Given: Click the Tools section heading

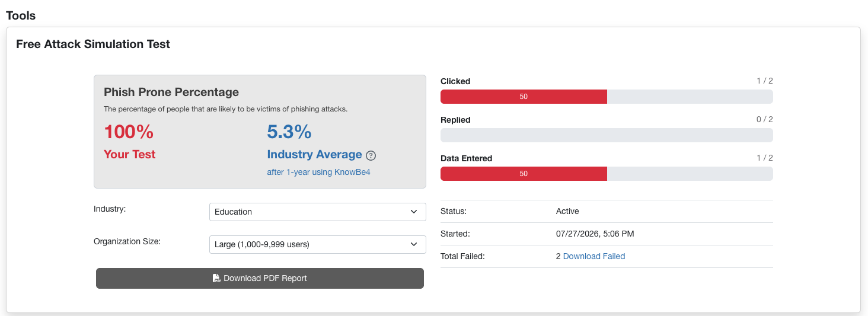Looking at the screenshot, I should point(21,15).
